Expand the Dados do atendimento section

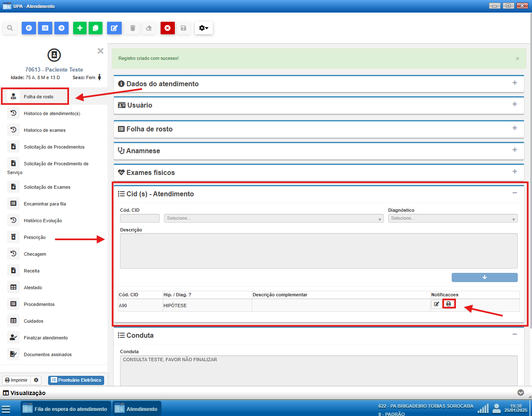(514, 83)
